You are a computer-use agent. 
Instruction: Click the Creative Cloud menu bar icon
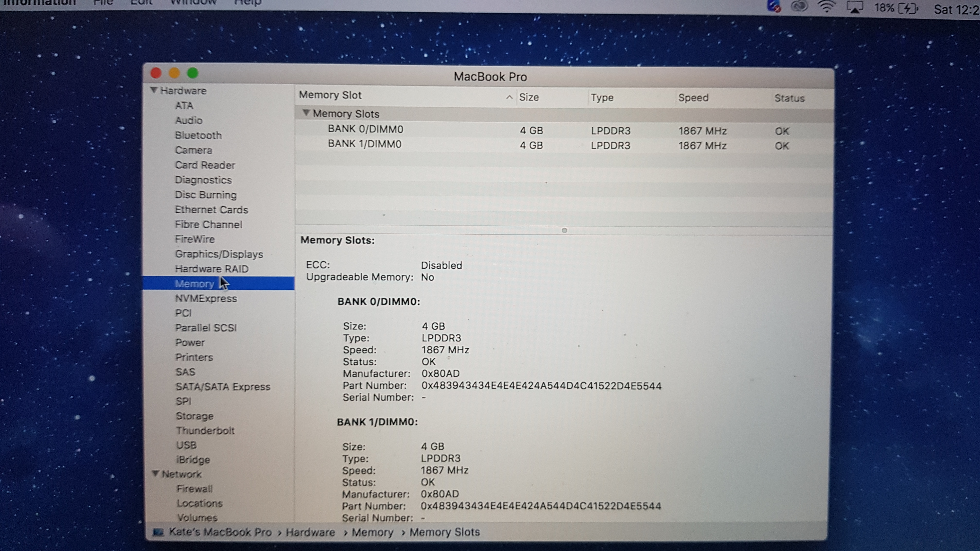(799, 7)
